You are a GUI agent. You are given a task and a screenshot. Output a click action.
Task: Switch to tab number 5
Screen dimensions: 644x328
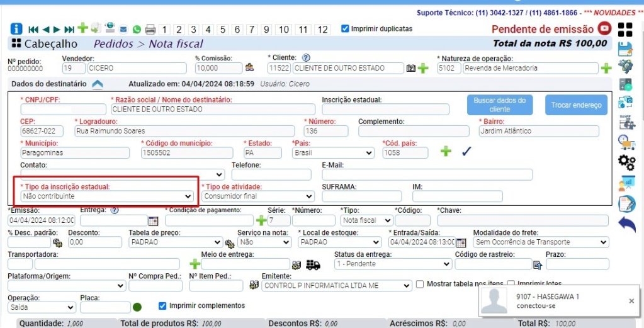coord(223,30)
